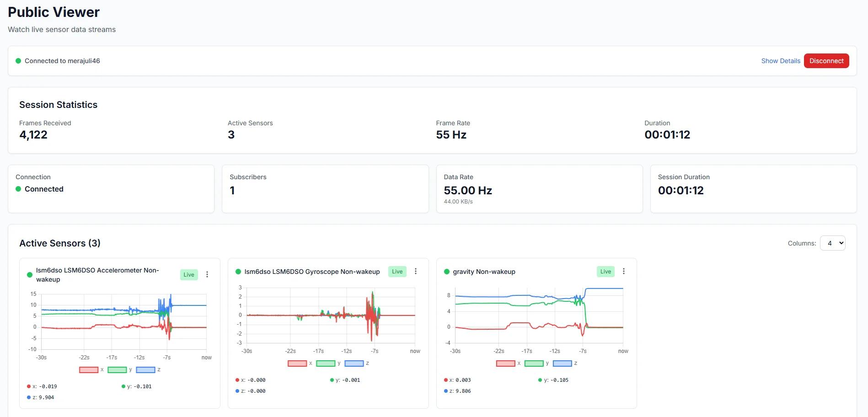Click the Live badge on Gyroscope card
The image size is (868, 417).
tap(397, 271)
